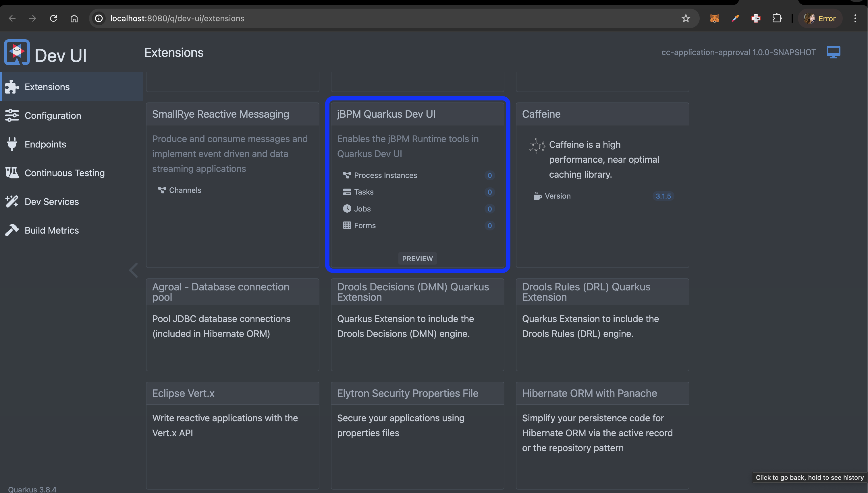Click the browser back arrow

click(12, 18)
